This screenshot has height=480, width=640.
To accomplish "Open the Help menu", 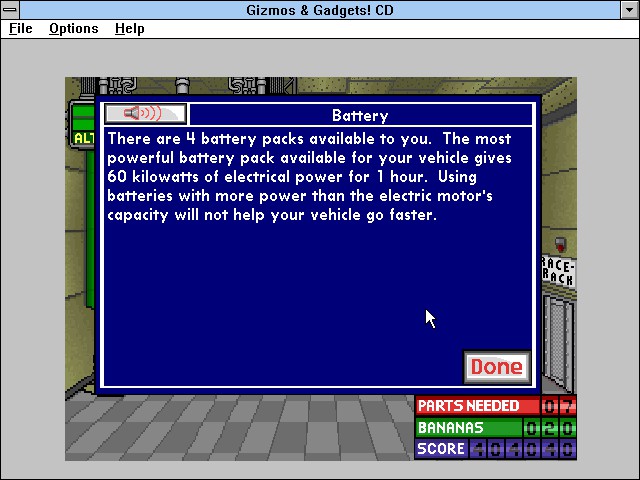I will click(129, 29).
